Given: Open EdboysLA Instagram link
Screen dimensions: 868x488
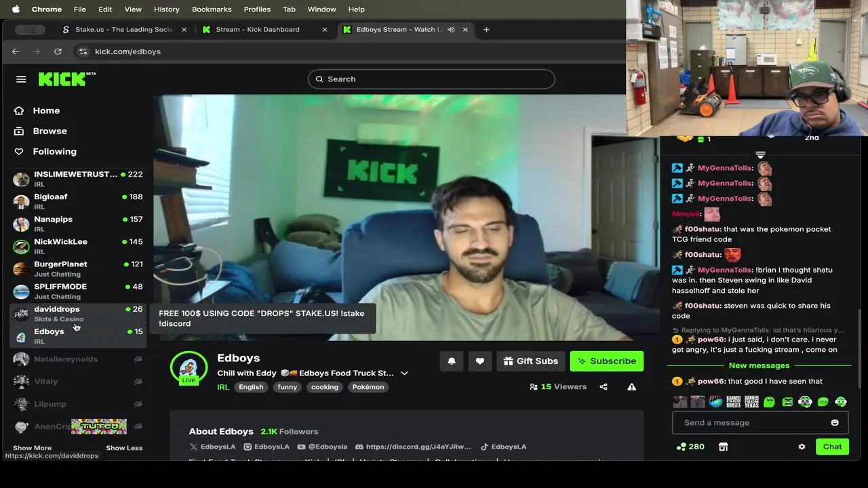Looking at the screenshot, I should [267, 447].
